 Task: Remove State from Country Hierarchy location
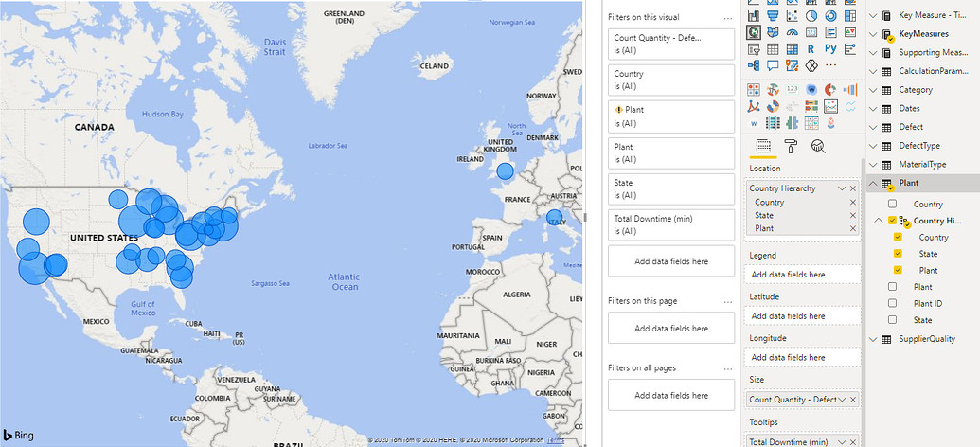click(853, 215)
